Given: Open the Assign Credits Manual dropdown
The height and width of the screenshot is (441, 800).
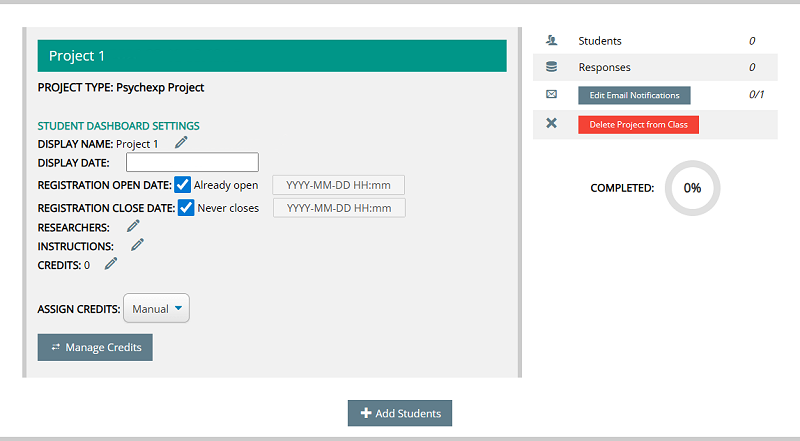Looking at the screenshot, I should [x=156, y=309].
